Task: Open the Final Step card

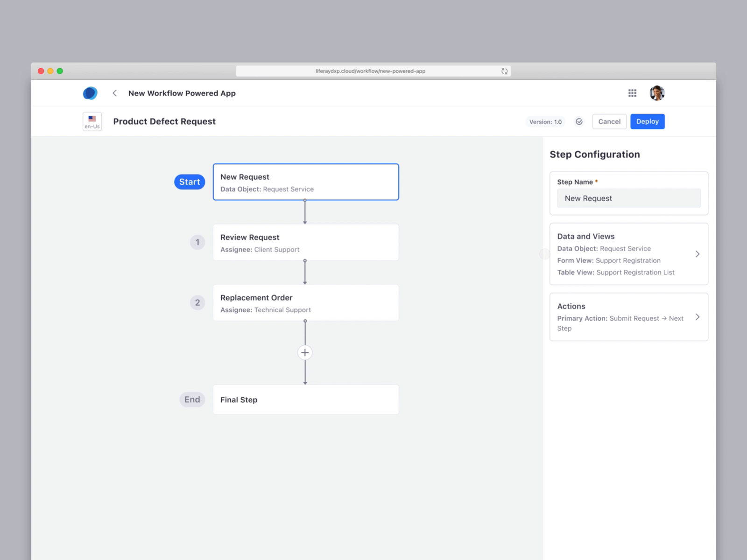Action: click(305, 399)
